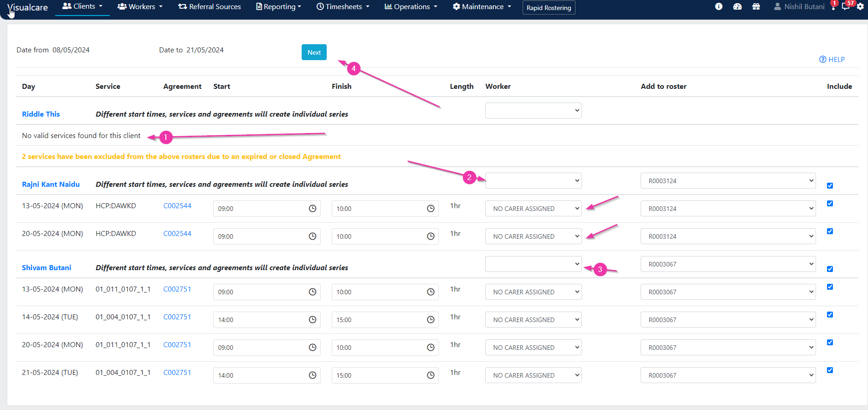Viewport: 868px width, 410px height.
Task: Toggle include checkbox for Shivam 20-05-2024 row
Action: tap(830, 343)
